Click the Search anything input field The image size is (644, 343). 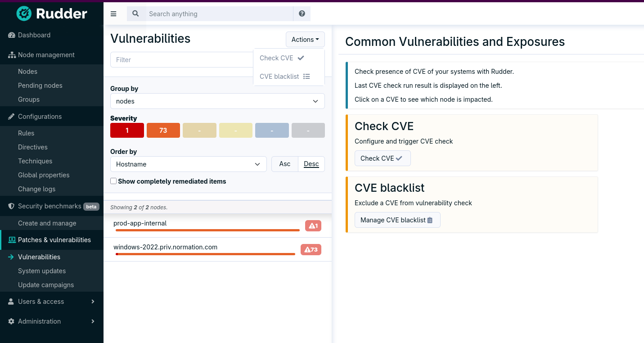click(x=219, y=14)
